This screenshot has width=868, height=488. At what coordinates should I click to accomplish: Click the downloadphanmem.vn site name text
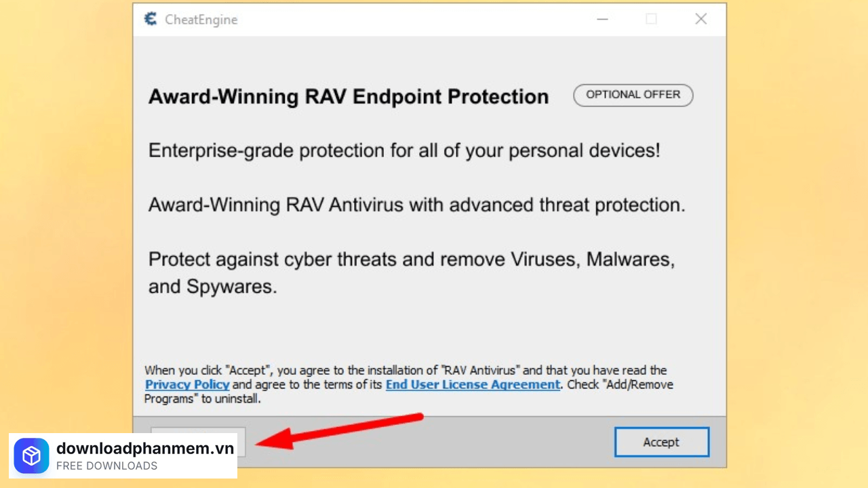[x=145, y=448]
